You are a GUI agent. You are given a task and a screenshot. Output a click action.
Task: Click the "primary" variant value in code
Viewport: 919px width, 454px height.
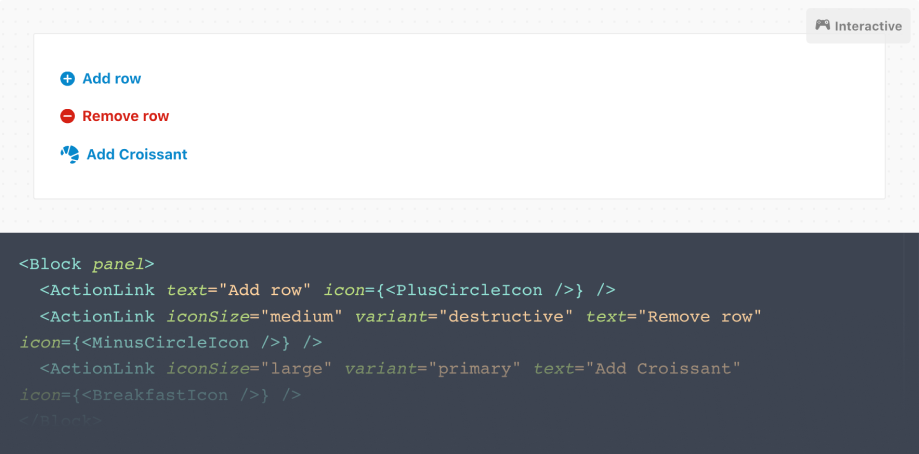[x=475, y=368]
